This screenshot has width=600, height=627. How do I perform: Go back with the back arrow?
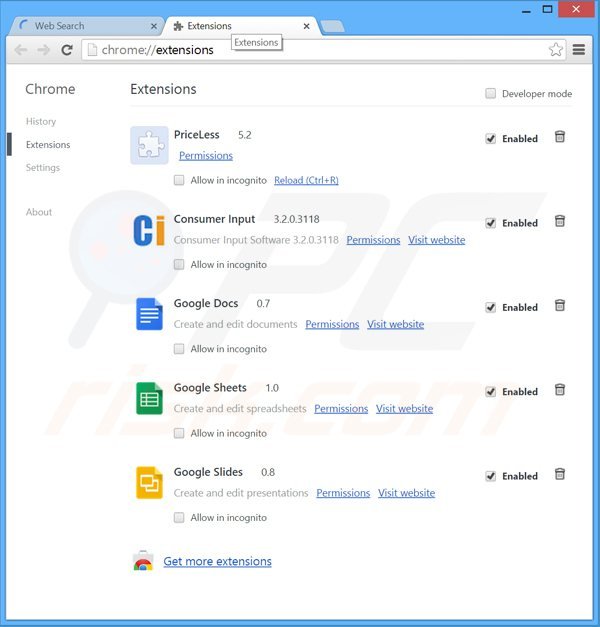(x=21, y=50)
